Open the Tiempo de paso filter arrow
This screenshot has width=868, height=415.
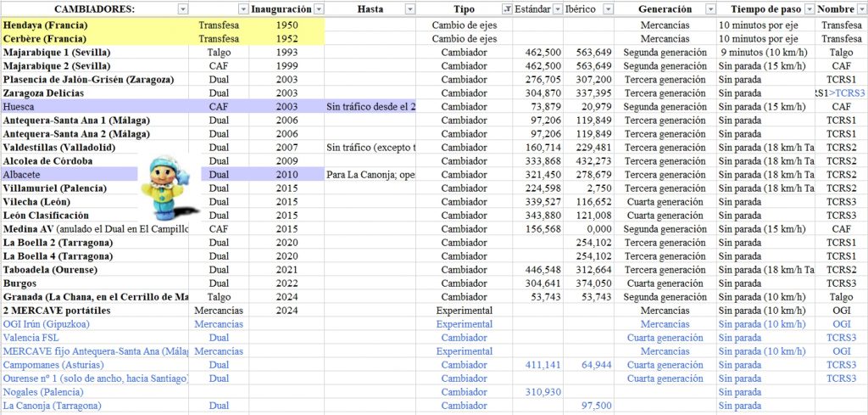tap(810, 8)
